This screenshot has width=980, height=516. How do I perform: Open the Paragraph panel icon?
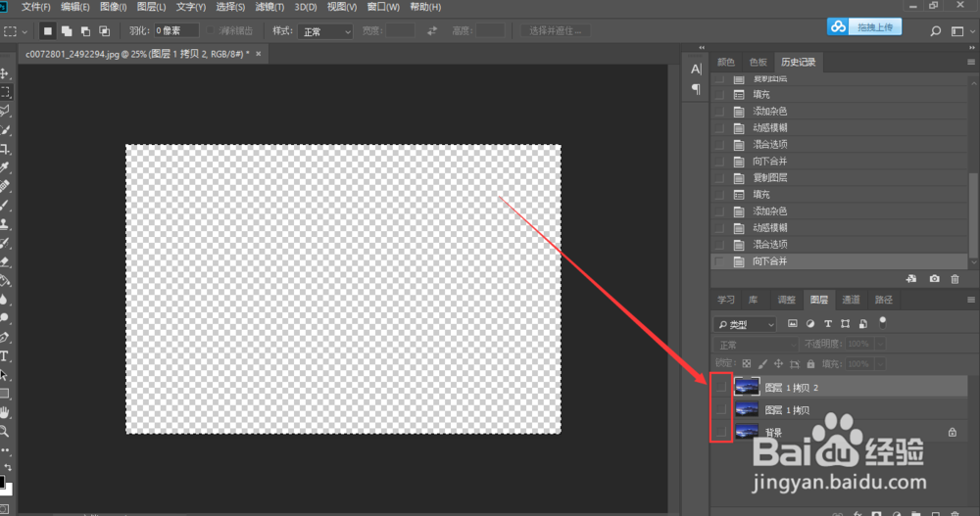(696, 89)
